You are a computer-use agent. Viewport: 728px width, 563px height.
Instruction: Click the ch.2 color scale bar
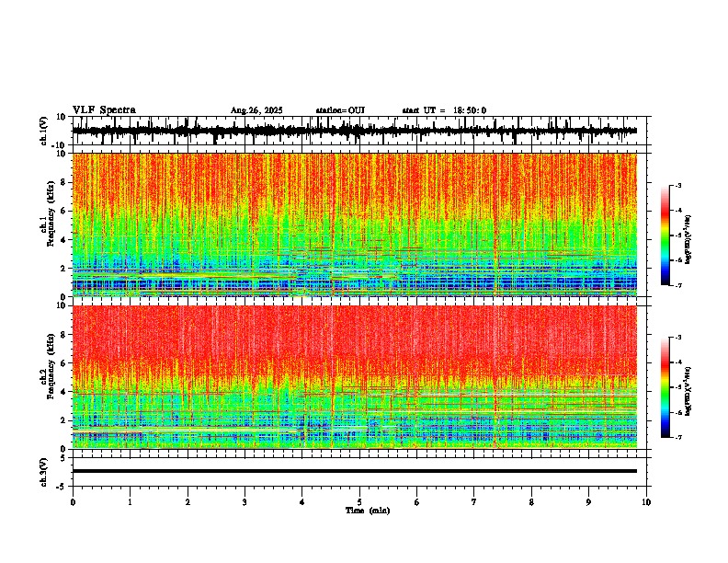tap(665, 387)
